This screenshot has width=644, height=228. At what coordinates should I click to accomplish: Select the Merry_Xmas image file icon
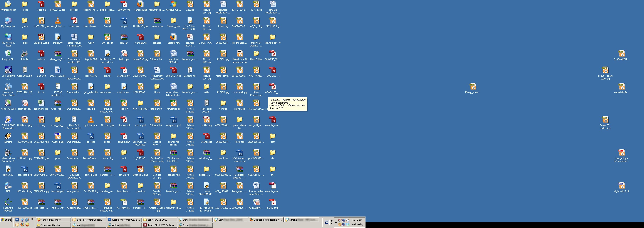tap(473, 87)
